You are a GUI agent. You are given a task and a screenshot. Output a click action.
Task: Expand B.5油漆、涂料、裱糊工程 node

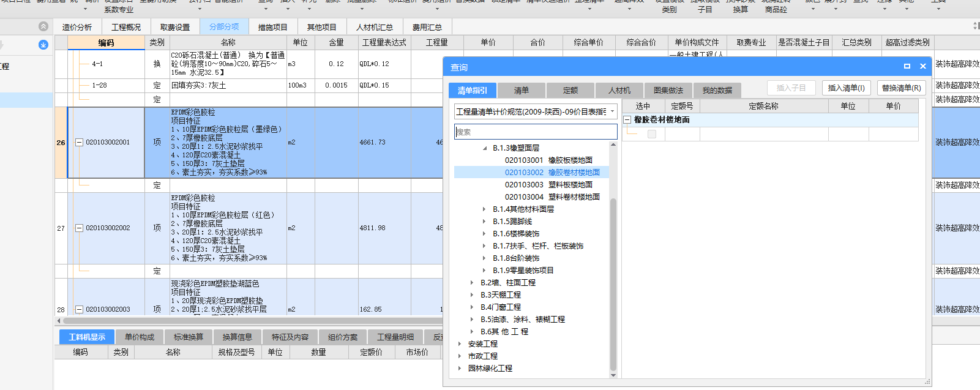[x=472, y=320]
